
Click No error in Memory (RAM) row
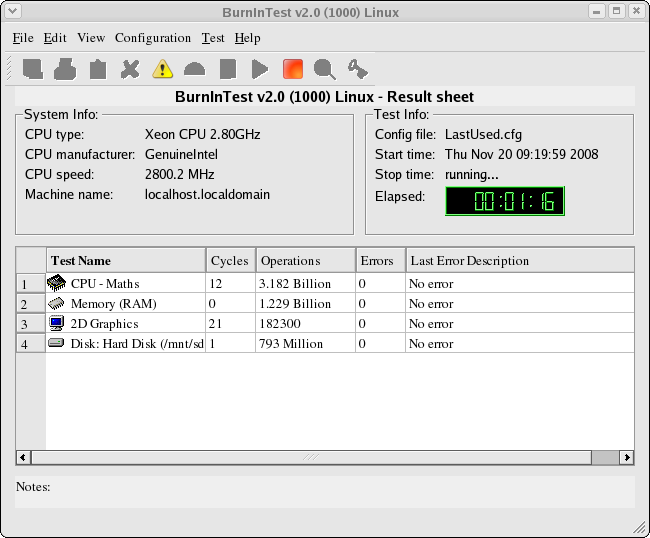[x=431, y=304]
